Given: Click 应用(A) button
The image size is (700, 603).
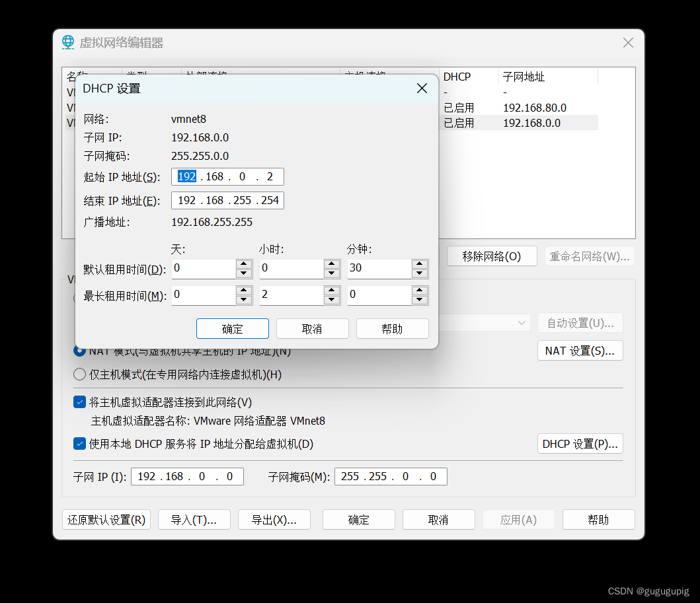Looking at the screenshot, I should pyautogui.click(x=519, y=520).
